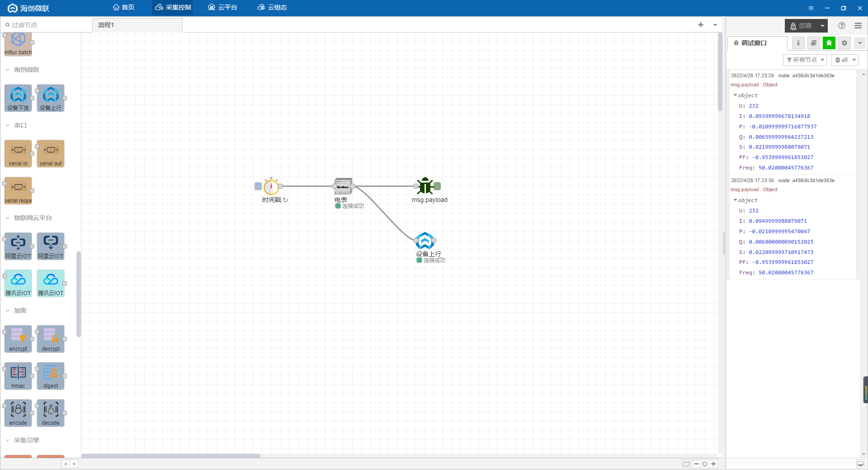Open the all clear-messages dropdown arrow
This screenshot has width=868, height=470.
click(854, 60)
